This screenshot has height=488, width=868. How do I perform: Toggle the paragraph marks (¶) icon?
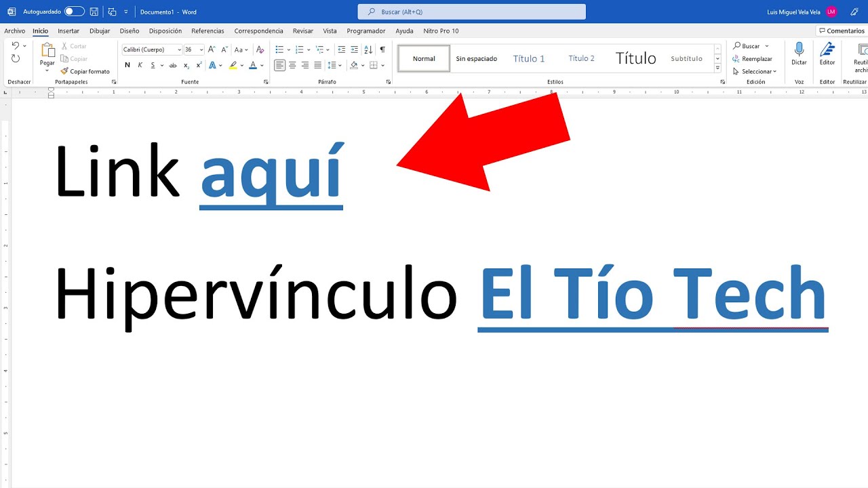tap(382, 49)
